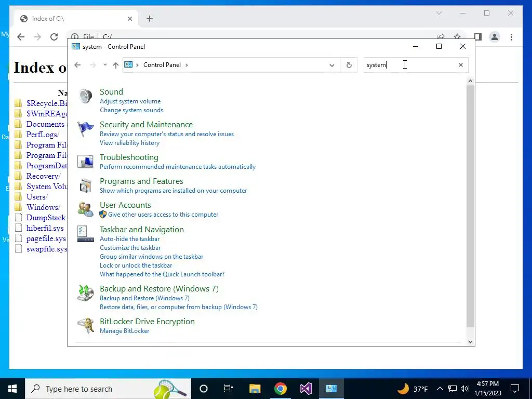
Task: Open Visual Studio from taskbar
Action: click(305, 389)
